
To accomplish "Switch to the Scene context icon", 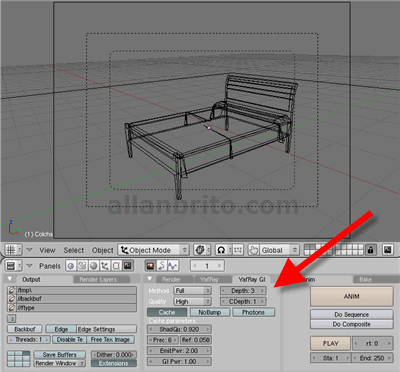I will (x=128, y=266).
